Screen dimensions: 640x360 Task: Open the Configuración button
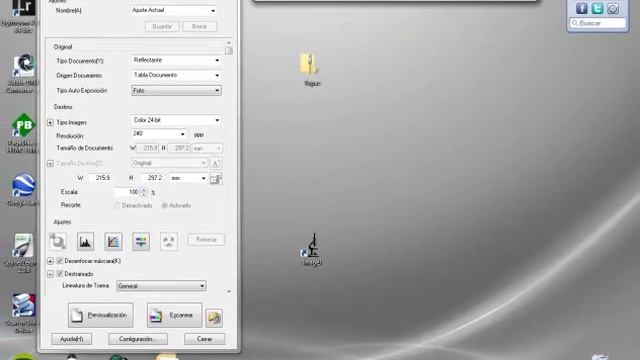tap(138, 339)
